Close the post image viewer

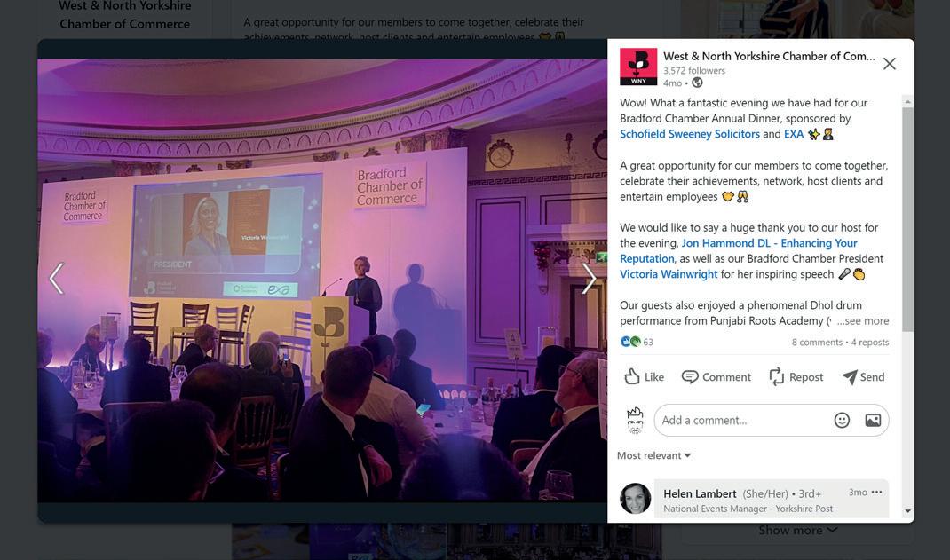pos(889,64)
